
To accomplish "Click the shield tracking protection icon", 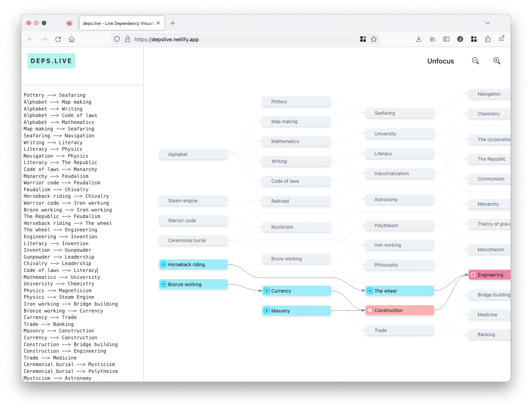I will [x=117, y=39].
